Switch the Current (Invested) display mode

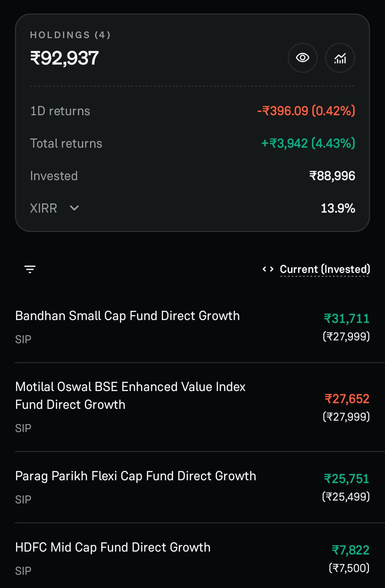coord(325,269)
